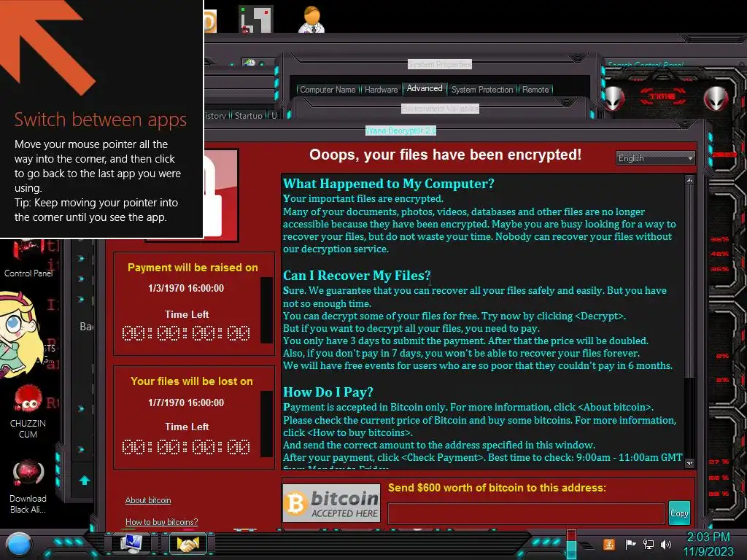Click the Wana Decrypt0r 2.0 window title
Screen dimensions: 747x560
400,131
